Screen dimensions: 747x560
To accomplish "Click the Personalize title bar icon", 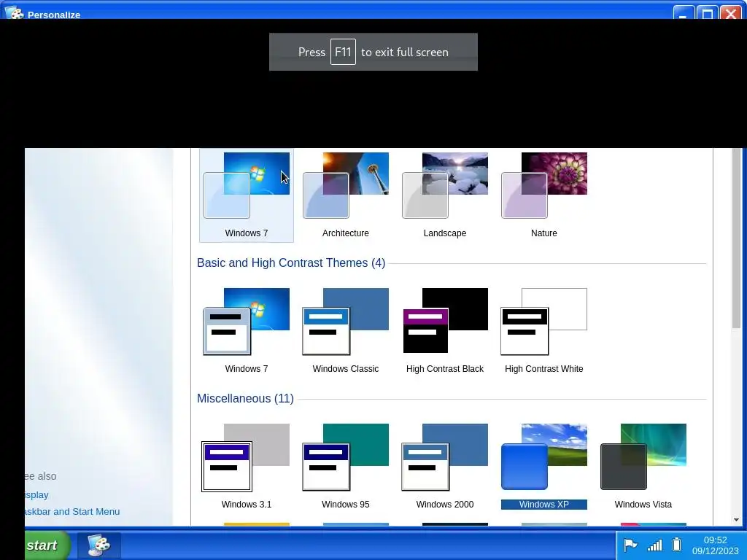I will [x=15, y=13].
